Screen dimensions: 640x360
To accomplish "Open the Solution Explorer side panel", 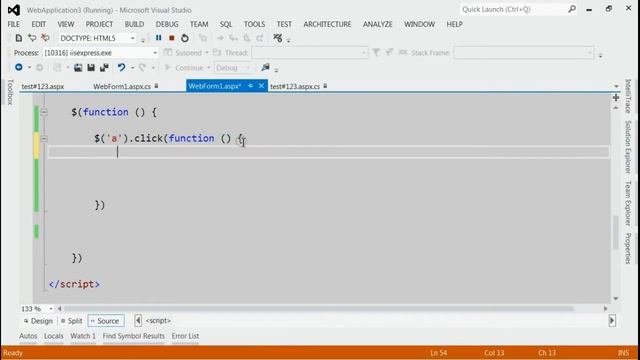I will tap(628, 147).
